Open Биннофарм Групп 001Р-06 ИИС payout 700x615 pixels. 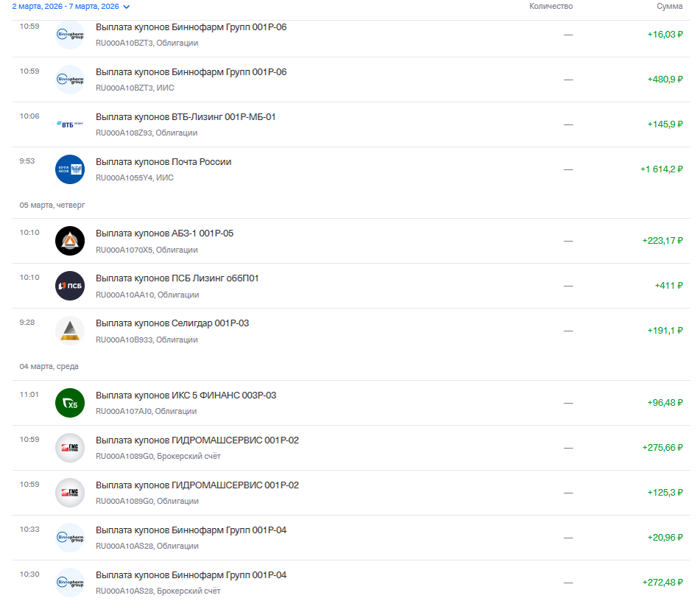[x=351, y=80]
